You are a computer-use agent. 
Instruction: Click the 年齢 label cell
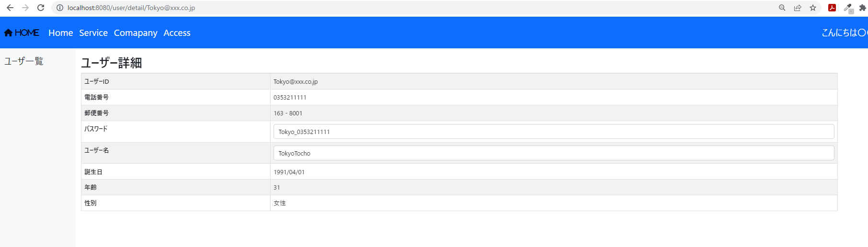[x=176, y=187]
